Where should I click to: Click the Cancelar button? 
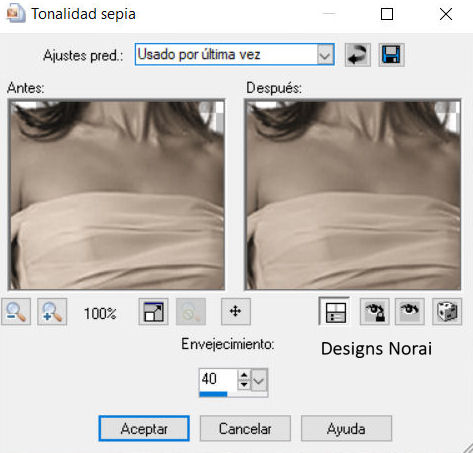245,429
